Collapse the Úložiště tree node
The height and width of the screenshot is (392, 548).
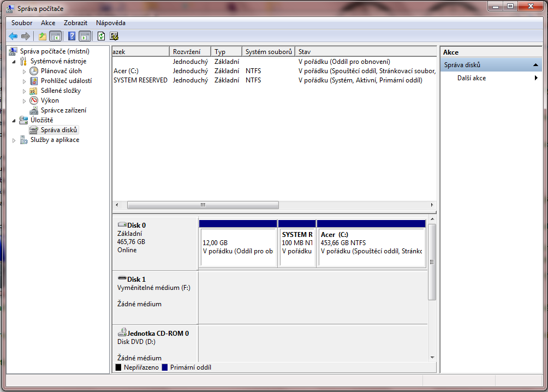[x=14, y=120]
